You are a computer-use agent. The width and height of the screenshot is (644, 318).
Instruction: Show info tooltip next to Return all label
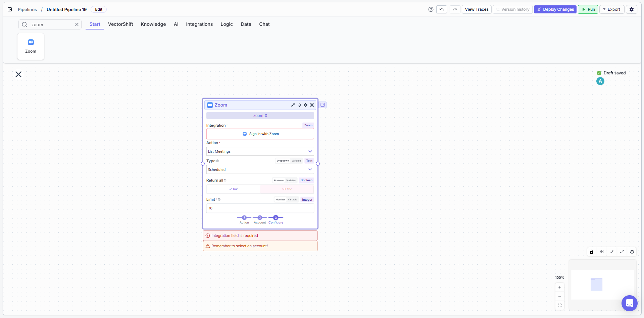[x=225, y=180]
